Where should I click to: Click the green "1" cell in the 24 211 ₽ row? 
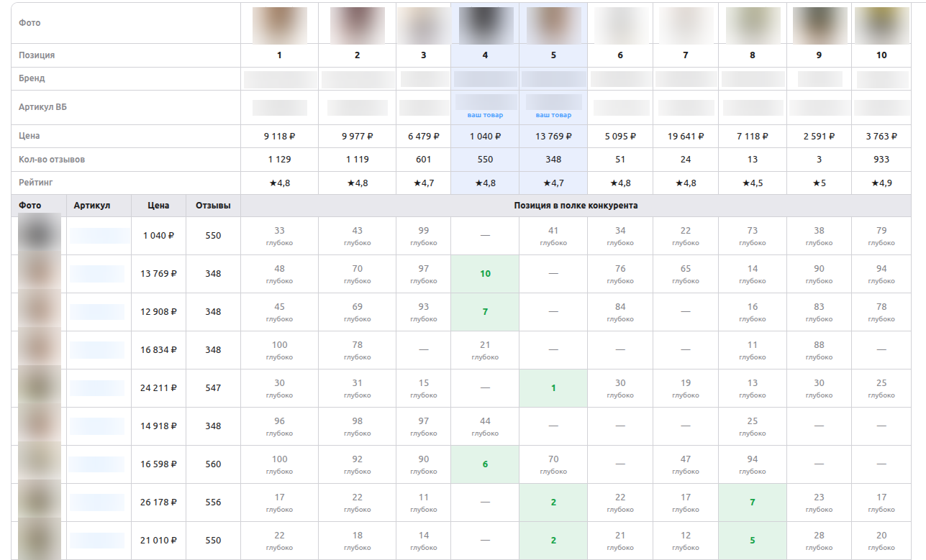tap(553, 388)
